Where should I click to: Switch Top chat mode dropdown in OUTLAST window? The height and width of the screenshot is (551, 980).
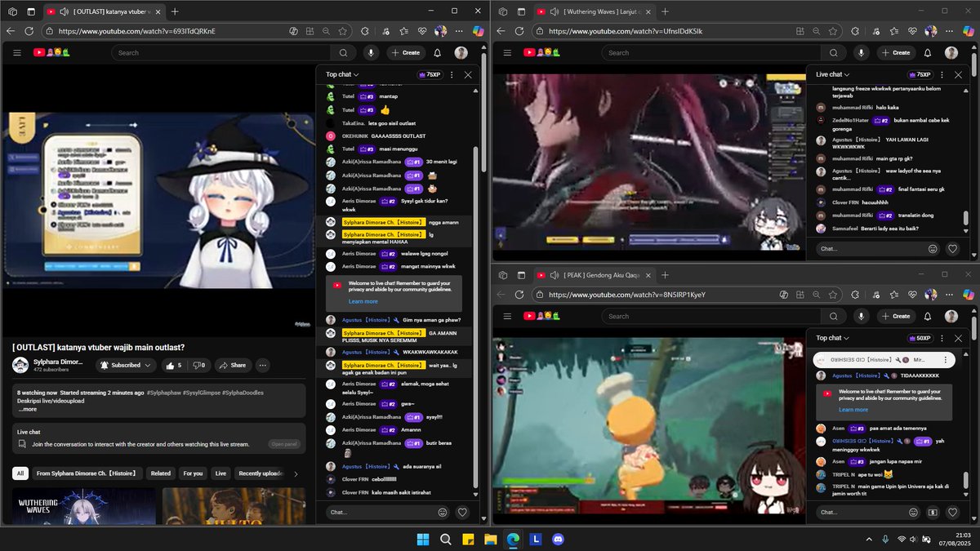click(343, 74)
